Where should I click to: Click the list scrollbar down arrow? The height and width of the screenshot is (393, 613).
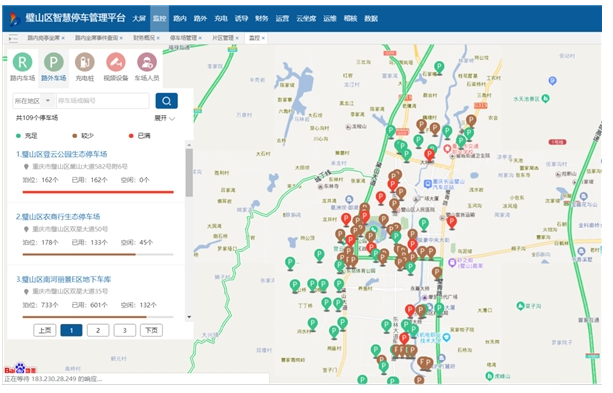(189, 317)
